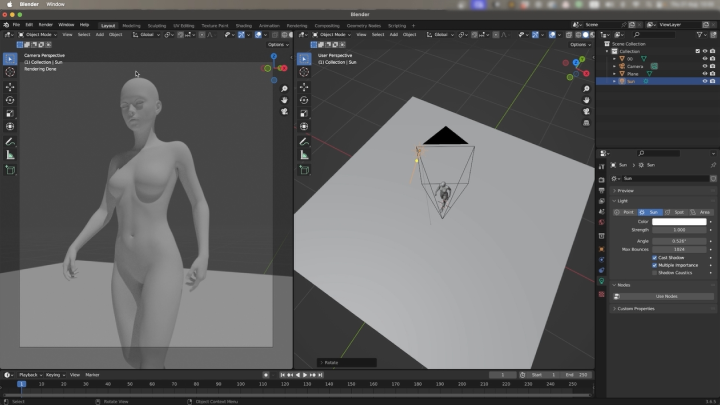This screenshot has width=720, height=405.
Task: Expand the Preview panel in light properties
Action: (x=626, y=190)
